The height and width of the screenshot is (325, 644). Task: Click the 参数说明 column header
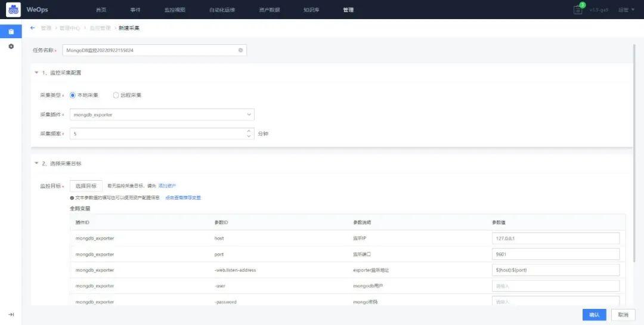[x=363, y=222]
